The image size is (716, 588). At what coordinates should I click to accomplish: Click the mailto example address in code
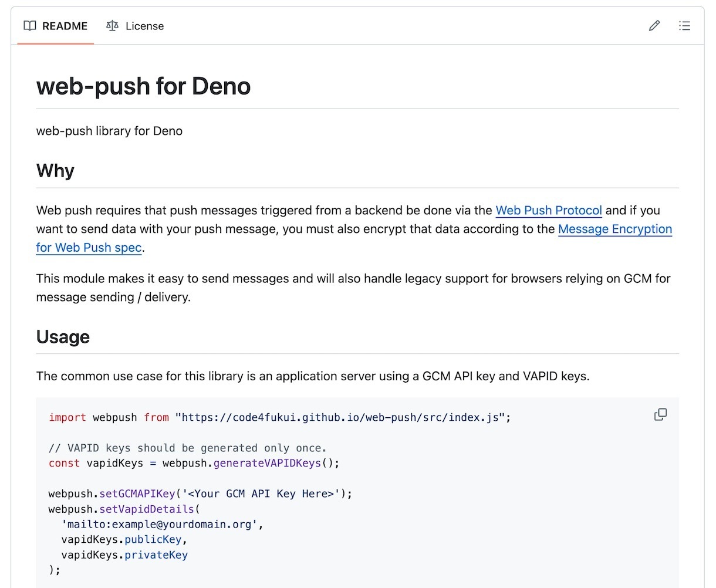[x=159, y=525]
